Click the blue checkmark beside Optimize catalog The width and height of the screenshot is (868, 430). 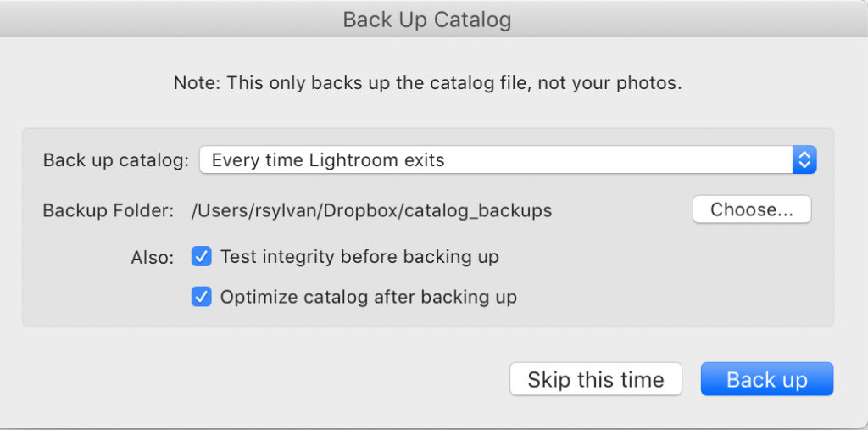(201, 297)
